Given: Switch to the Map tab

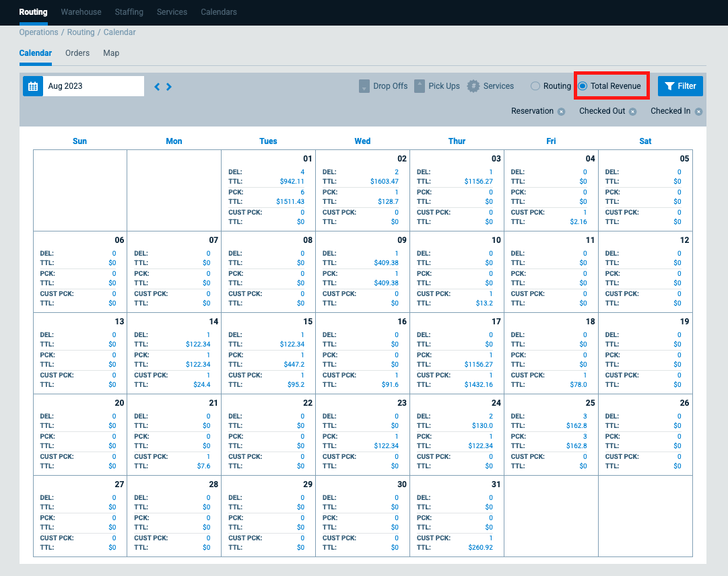Looking at the screenshot, I should [111, 53].
